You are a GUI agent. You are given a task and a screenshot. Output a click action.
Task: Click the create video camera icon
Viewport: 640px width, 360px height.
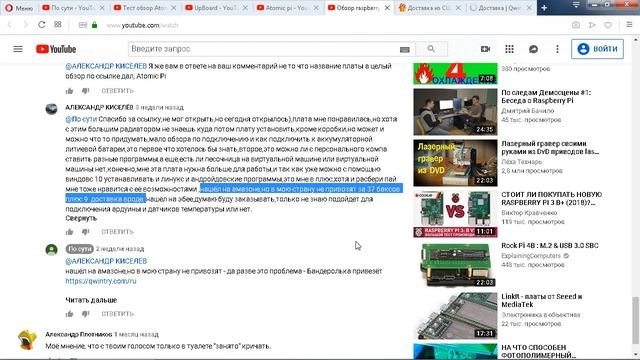coord(485,49)
